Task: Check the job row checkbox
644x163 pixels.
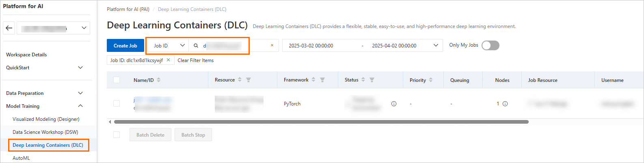Action: pos(117,103)
